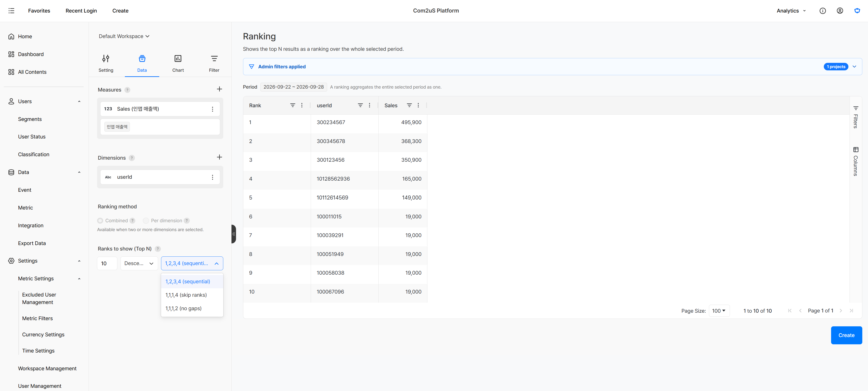Click the Sales column filter icon
This screenshot has width=868, height=391.
point(409,105)
